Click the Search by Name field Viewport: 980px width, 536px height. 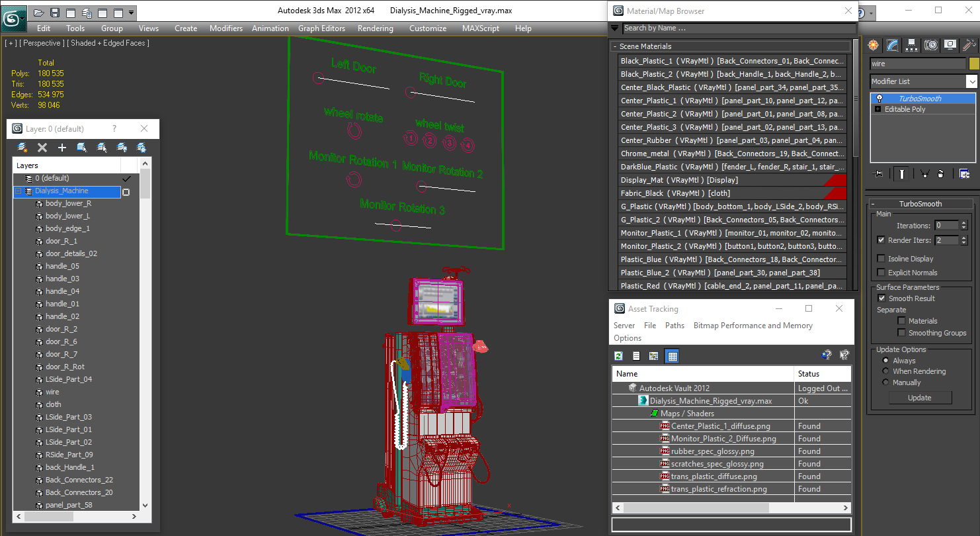tap(739, 28)
